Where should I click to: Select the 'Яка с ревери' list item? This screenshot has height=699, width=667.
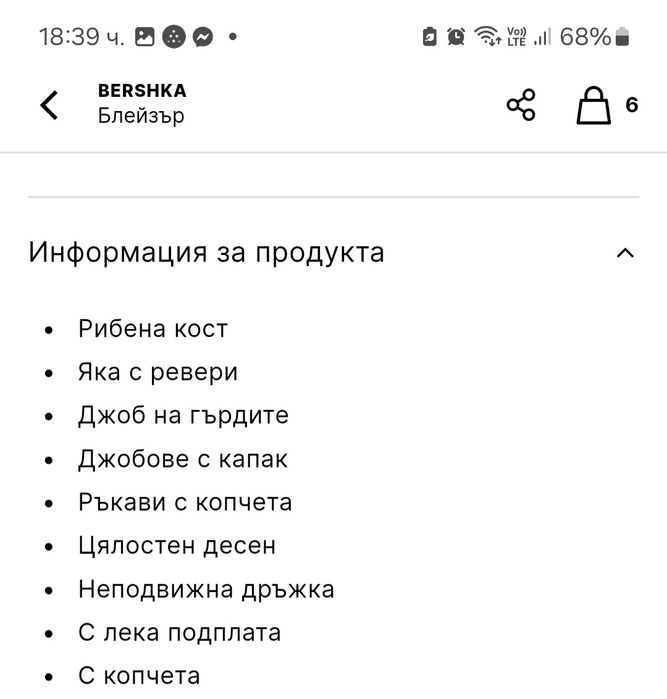point(158,373)
